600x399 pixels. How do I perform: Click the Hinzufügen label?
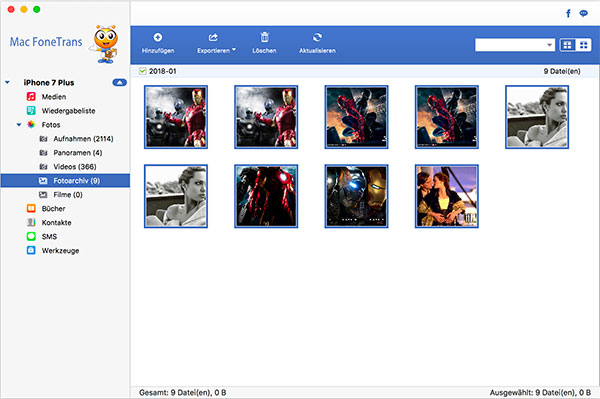158,50
